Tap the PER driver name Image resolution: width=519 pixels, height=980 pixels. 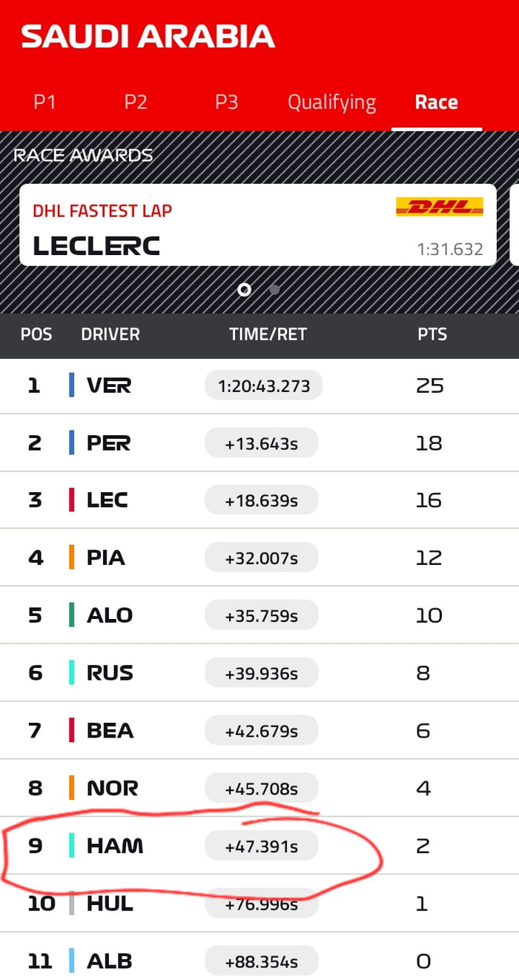(x=108, y=443)
